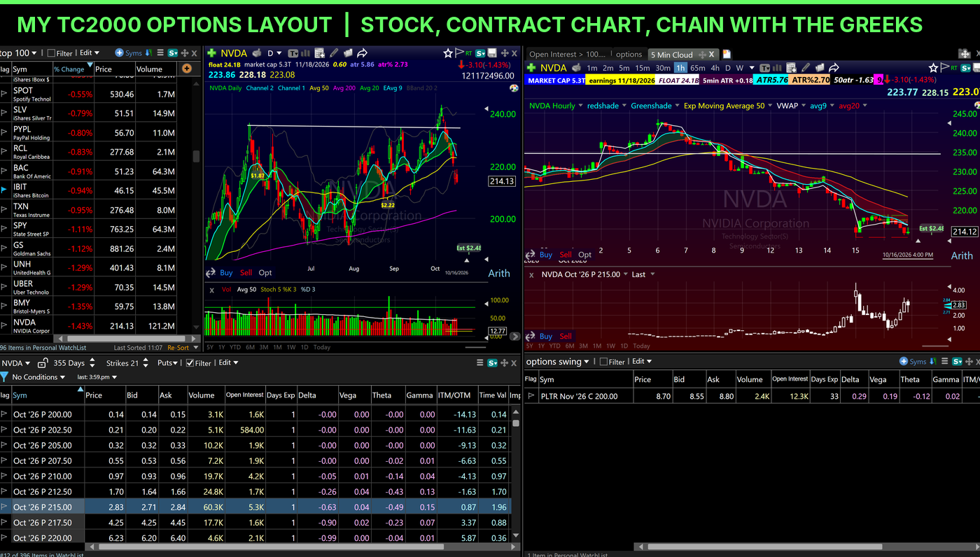The image size is (980, 557).
Task: Click Buy on the NVDA daily chart
Action: click(x=226, y=273)
